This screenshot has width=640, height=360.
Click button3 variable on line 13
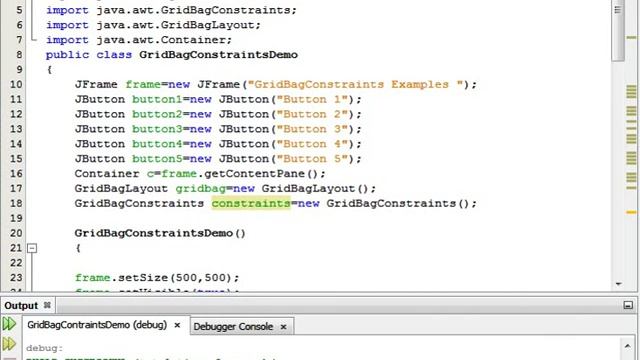(x=157, y=129)
